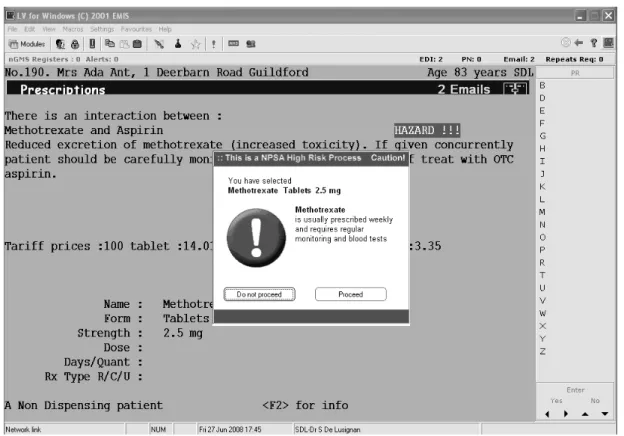The image size is (624, 436).
Task: Click the Do not proceed button
Action: click(259, 294)
